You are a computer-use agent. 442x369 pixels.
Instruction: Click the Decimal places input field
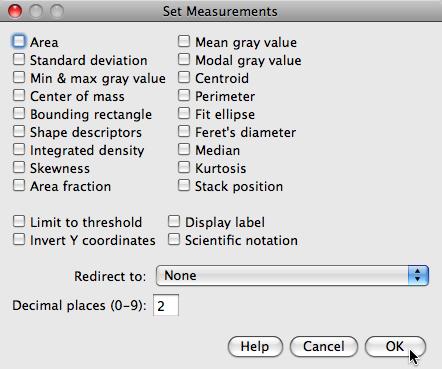tap(166, 305)
